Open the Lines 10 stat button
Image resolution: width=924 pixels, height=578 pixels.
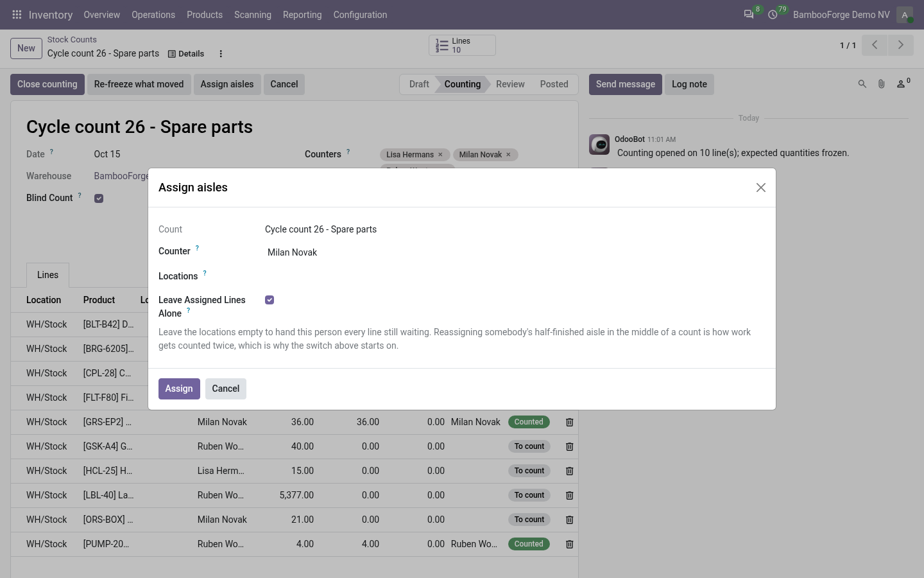coord(462,45)
